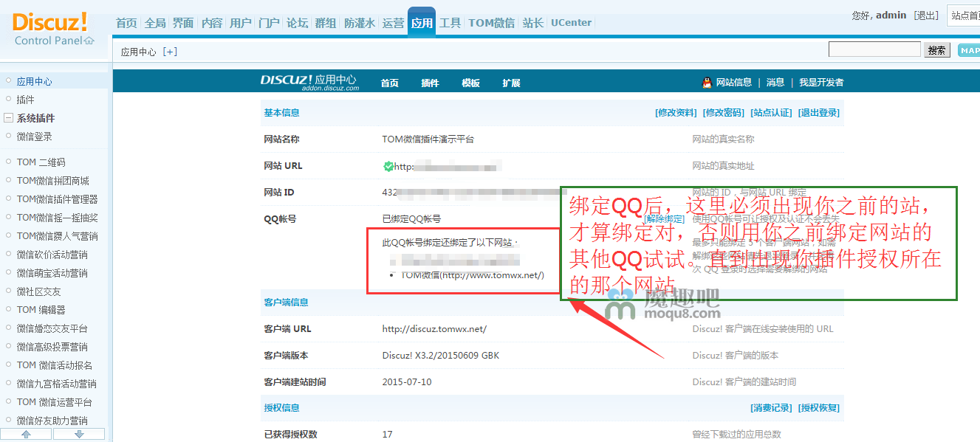Image resolution: width=980 pixels, height=442 pixels.
Task: Open TOM 微信运营平台 in the sidebar
Action: point(54,402)
